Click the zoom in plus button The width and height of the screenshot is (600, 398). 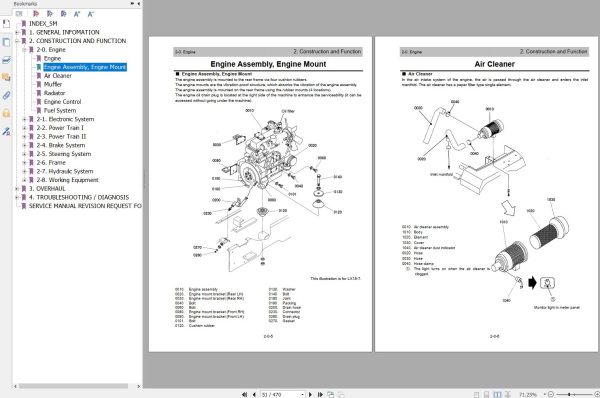coord(597,394)
